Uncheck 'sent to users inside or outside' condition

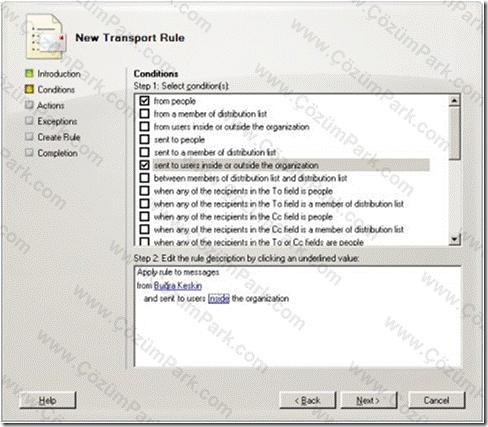[144, 165]
